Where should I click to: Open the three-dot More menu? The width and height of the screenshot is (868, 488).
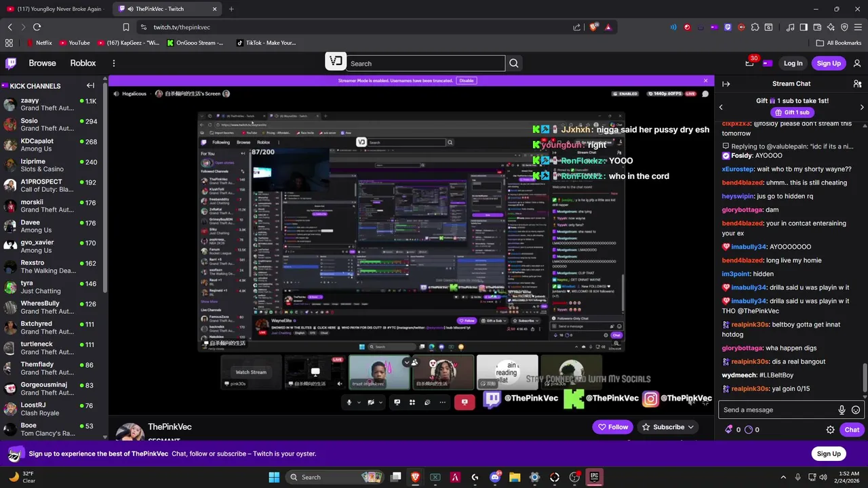point(114,63)
